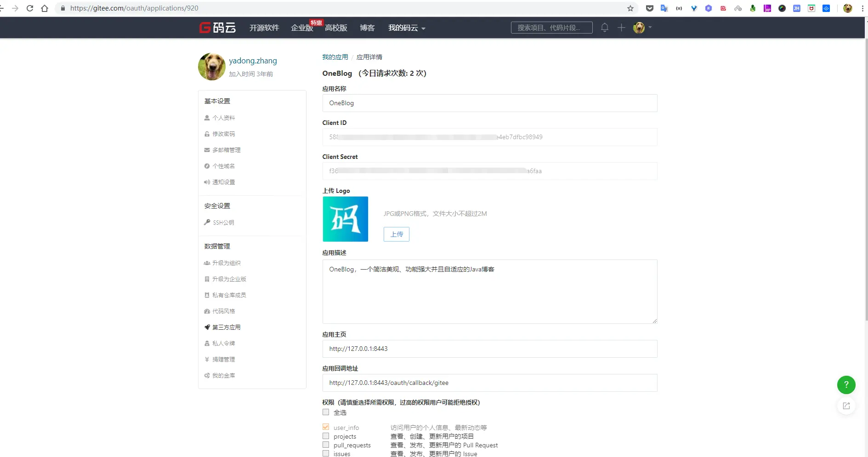
Task: Click inside the 搜索项目、代码片段 search box
Action: [551, 28]
